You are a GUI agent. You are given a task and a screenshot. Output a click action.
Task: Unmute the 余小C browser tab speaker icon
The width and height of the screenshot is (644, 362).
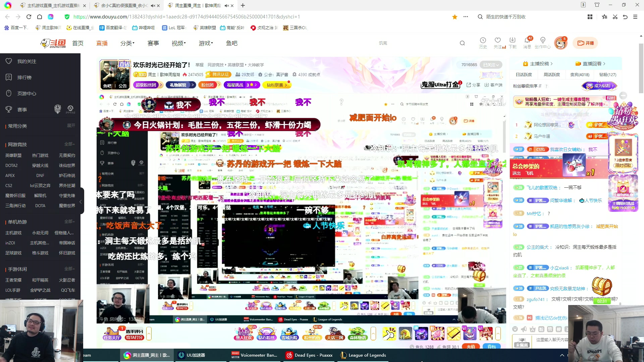153,6
